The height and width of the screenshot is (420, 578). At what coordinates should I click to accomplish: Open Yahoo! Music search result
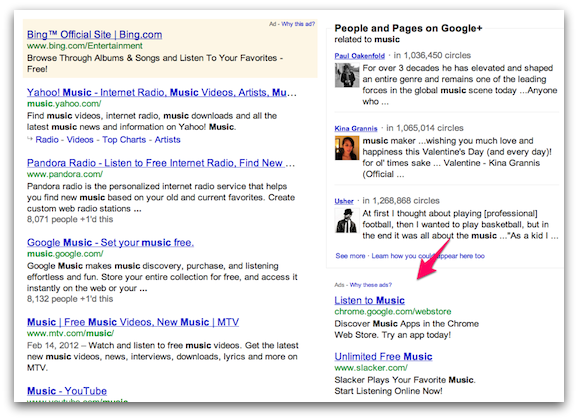coord(161,92)
